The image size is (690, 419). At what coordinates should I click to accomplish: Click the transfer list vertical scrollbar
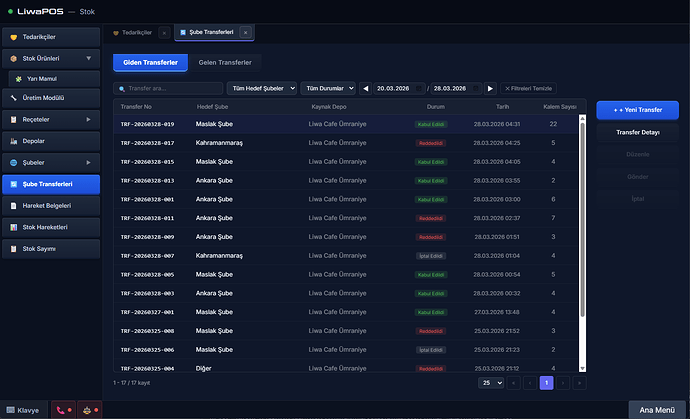(x=582, y=220)
